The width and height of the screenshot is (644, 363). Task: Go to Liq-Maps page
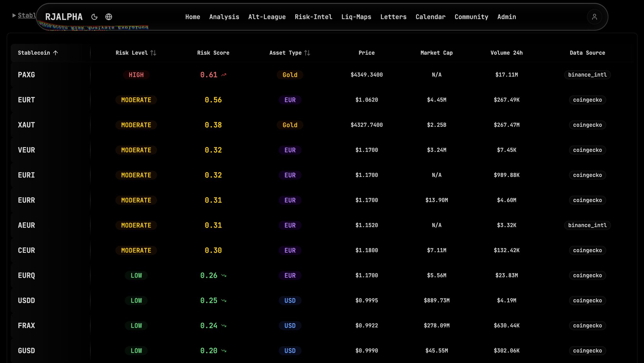pos(356,17)
